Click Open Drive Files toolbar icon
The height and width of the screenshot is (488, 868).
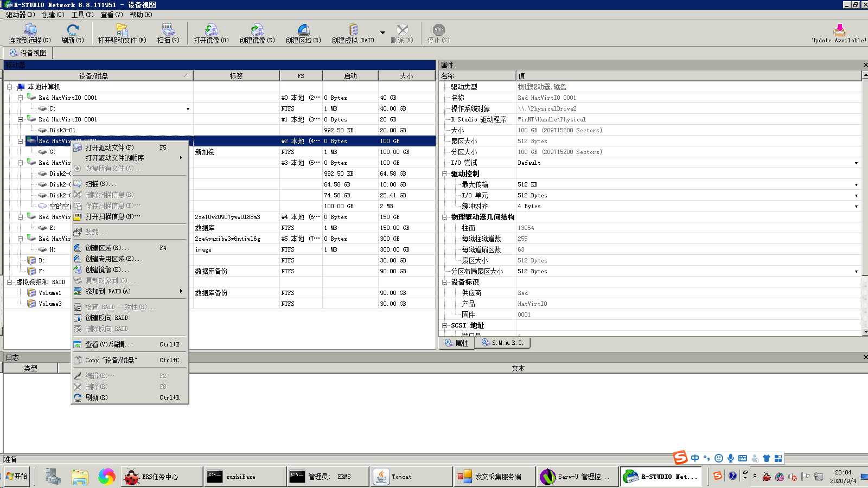point(122,34)
